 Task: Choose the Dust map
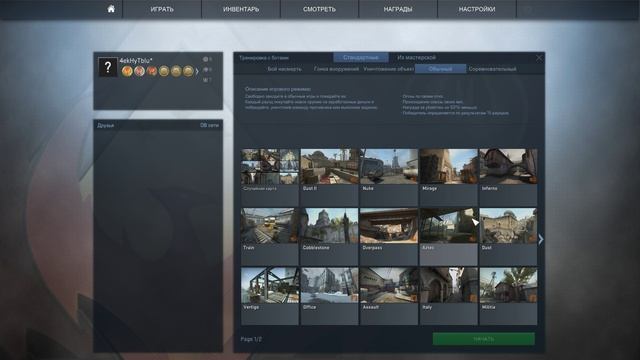click(508, 237)
